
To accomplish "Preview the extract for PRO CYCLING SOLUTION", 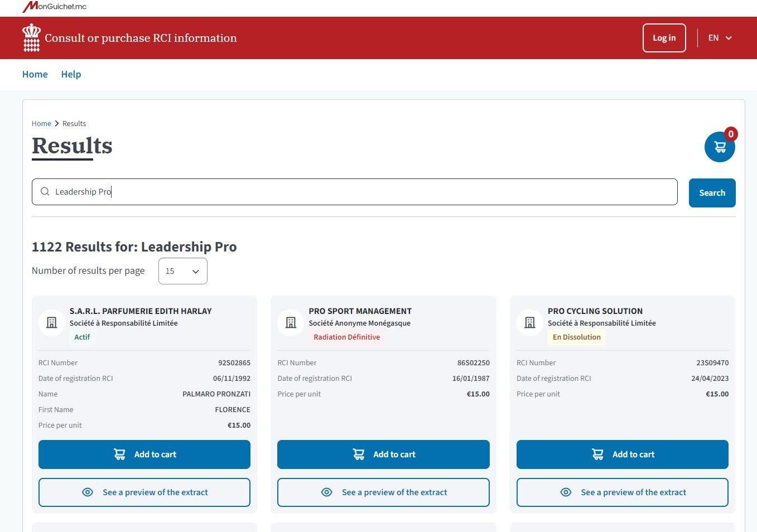I will point(623,492).
